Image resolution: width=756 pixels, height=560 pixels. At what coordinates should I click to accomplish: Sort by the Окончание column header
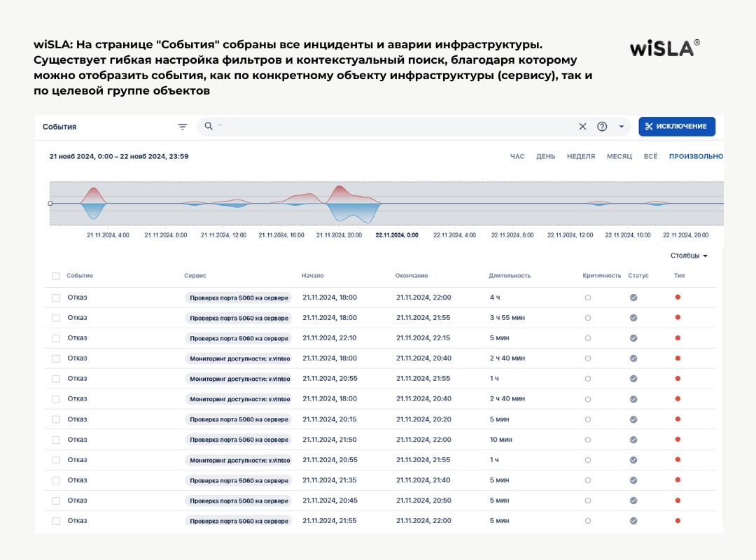coord(412,275)
